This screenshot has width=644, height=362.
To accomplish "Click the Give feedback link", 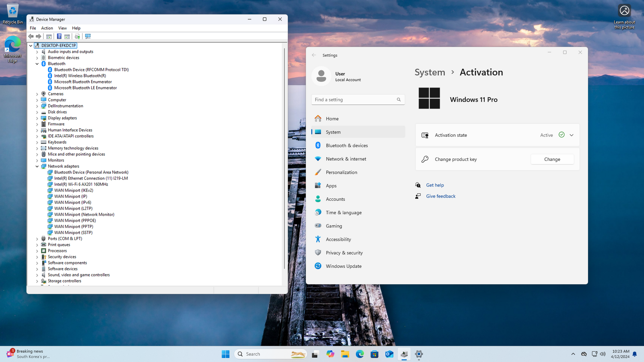I will 441,196.
